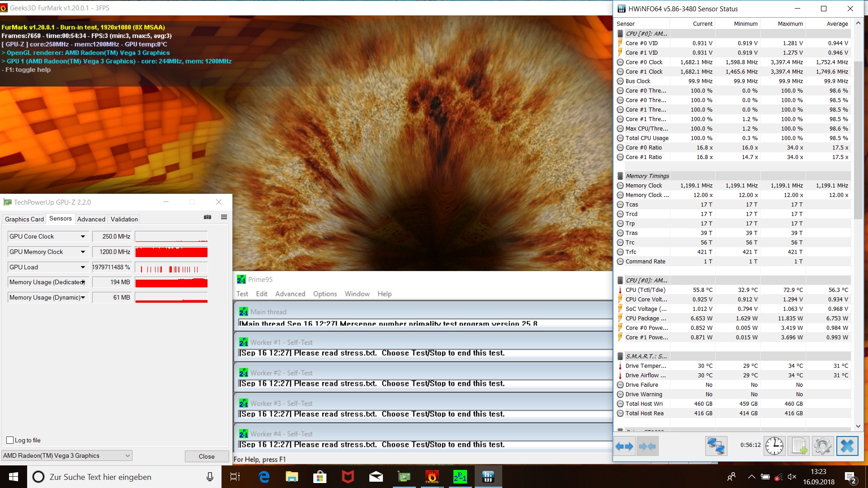Open the Help menu in Prime95
The height and width of the screenshot is (488, 868).
click(x=385, y=294)
